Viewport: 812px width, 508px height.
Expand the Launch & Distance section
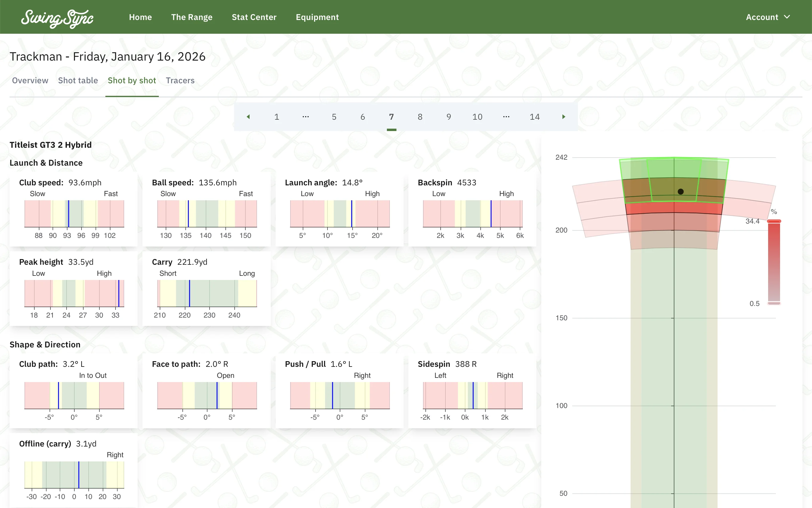[46, 163]
